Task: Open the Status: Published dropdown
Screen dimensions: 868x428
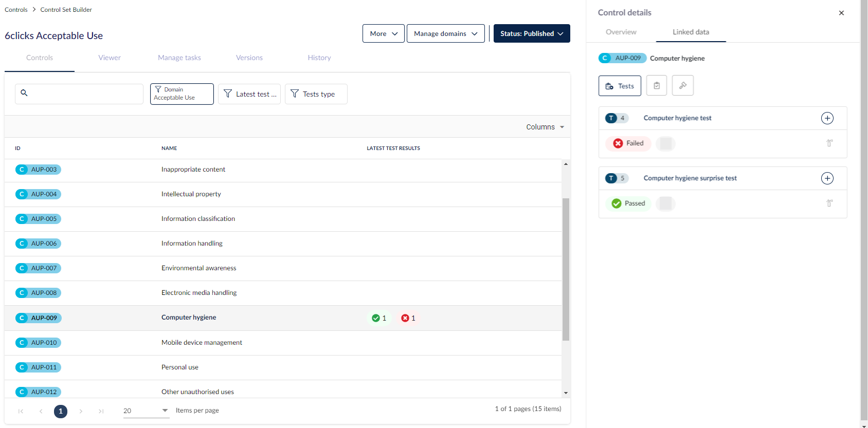Action: click(531, 33)
